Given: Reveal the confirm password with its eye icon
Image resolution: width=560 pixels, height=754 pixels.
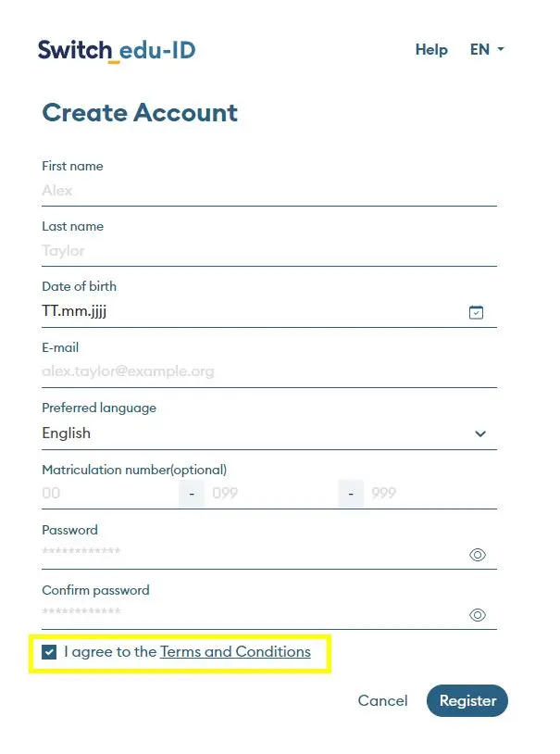Looking at the screenshot, I should [x=477, y=614].
